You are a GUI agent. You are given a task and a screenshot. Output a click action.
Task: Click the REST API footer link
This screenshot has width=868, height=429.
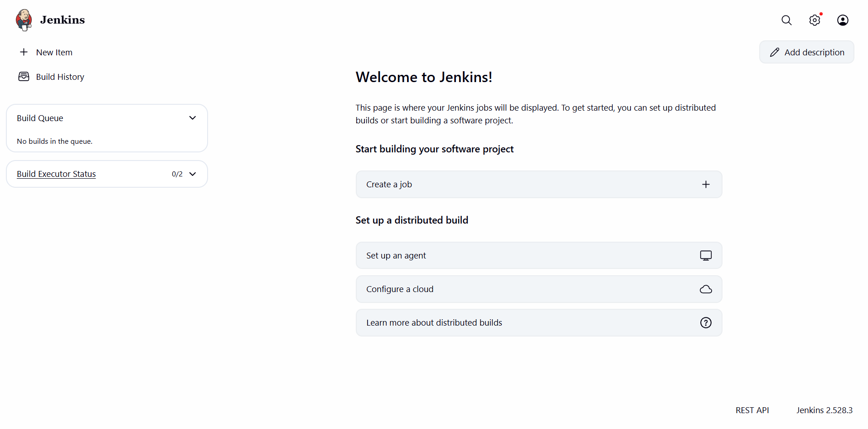tap(752, 410)
